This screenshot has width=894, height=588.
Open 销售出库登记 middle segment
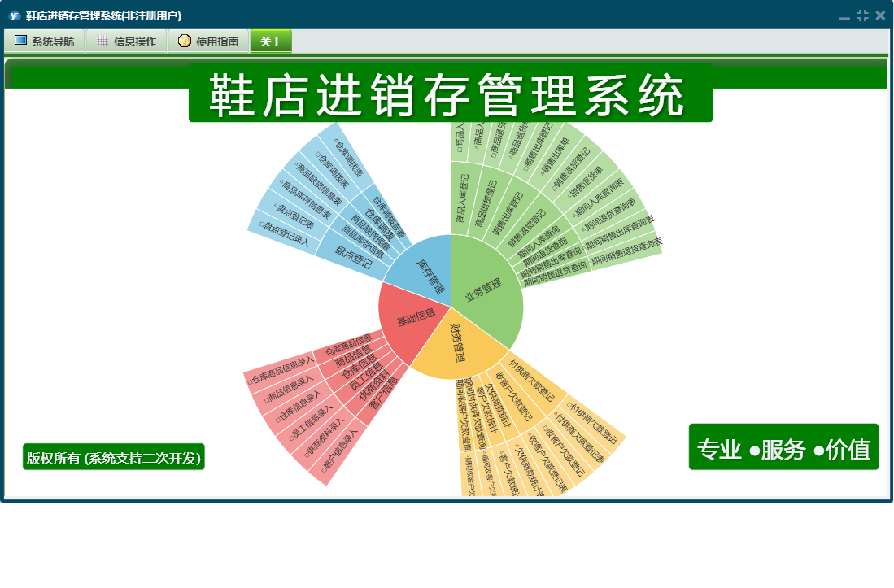point(508,214)
